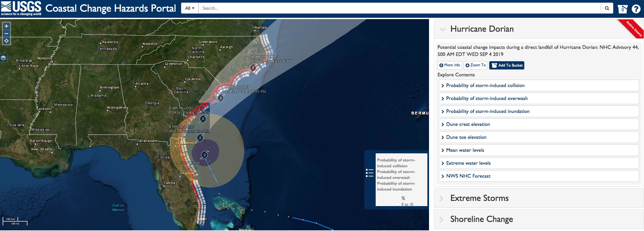Open the All search filter dropdown

pyautogui.click(x=190, y=8)
